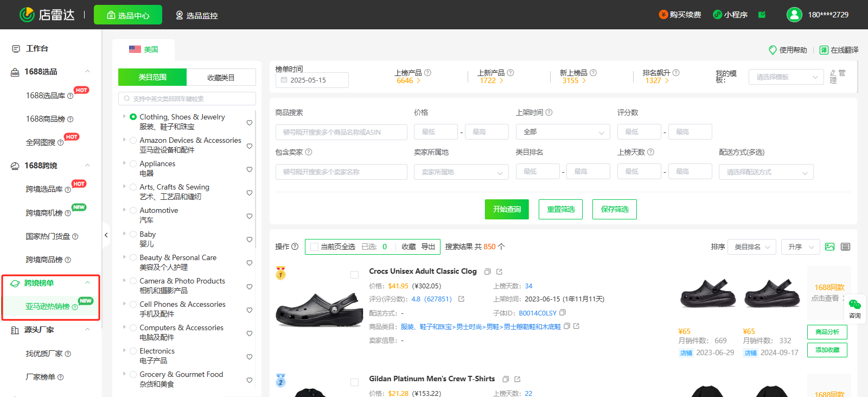This screenshot has width=868, height=397.
Task: Open the product monitoring top menu
Action: (x=196, y=15)
